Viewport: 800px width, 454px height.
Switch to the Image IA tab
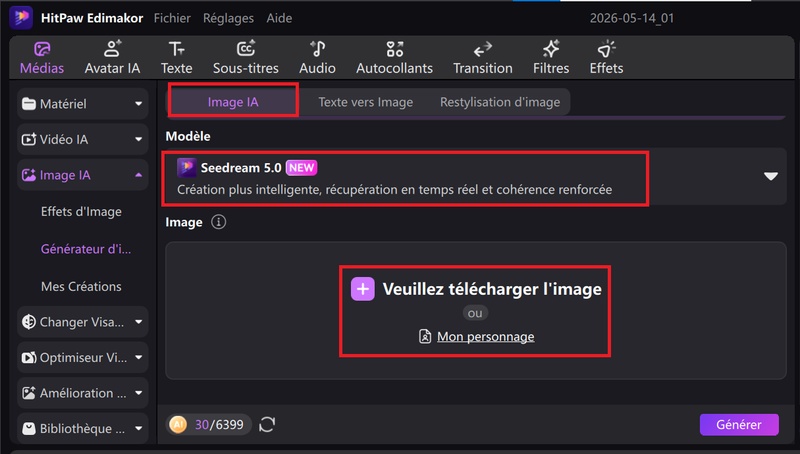click(x=233, y=102)
